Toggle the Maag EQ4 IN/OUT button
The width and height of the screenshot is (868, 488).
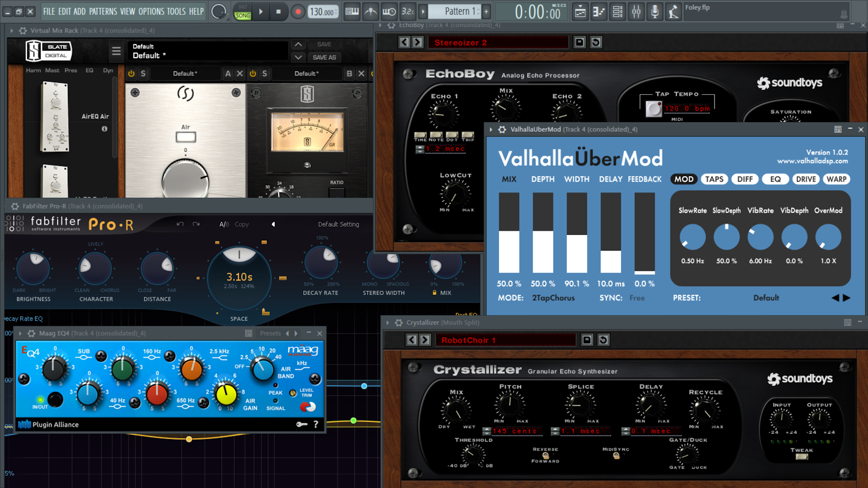55,400
